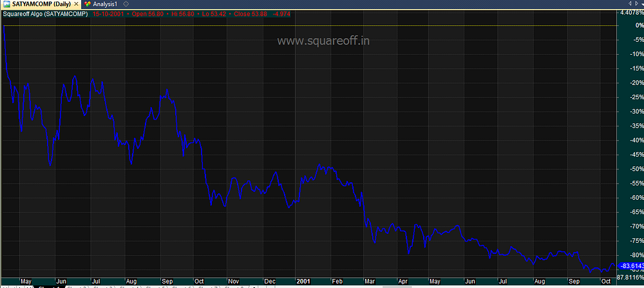The height and width of the screenshot is (288, 644).
Task: Click the 2001 year marker on time axis
Action: (x=303, y=282)
